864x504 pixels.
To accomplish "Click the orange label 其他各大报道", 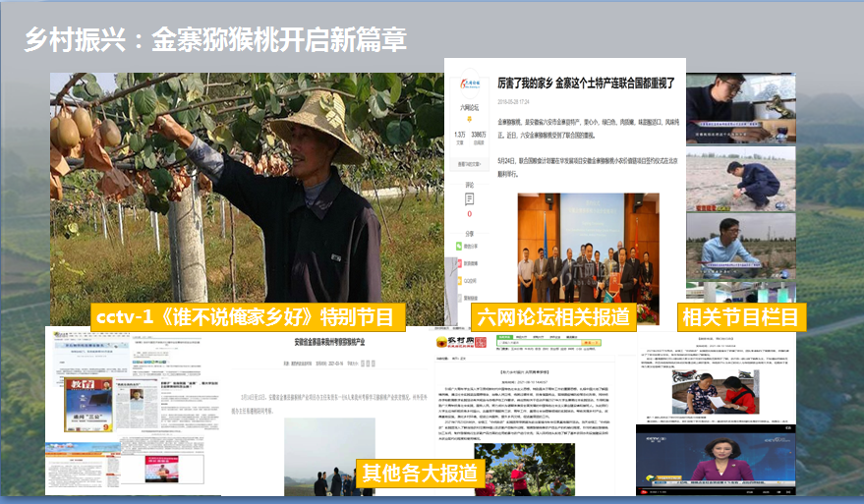I will pyautogui.click(x=420, y=474).
